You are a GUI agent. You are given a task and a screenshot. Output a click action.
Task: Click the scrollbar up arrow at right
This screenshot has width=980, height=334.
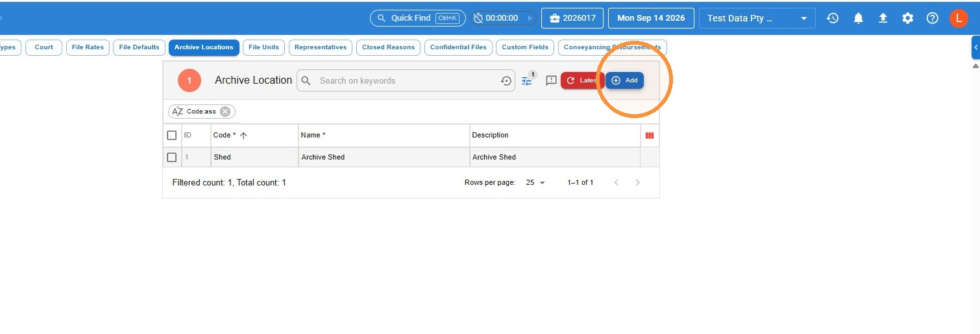click(x=975, y=66)
